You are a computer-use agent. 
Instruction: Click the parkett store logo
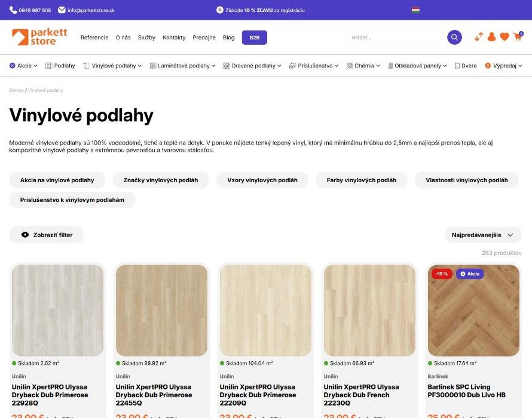pos(39,37)
